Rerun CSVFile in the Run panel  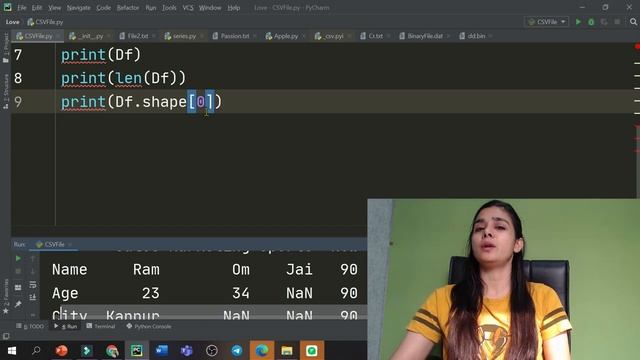pyautogui.click(x=18, y=258)
